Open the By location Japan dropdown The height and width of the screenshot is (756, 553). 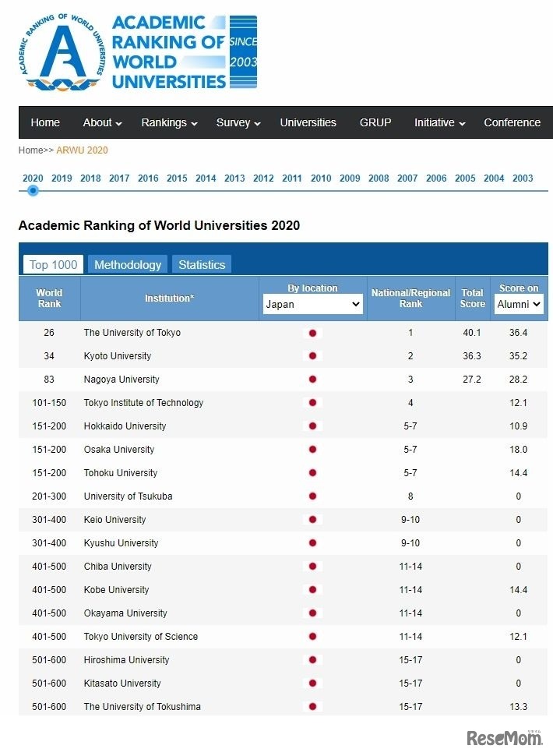pyautogui.click(x=312, y=304)
